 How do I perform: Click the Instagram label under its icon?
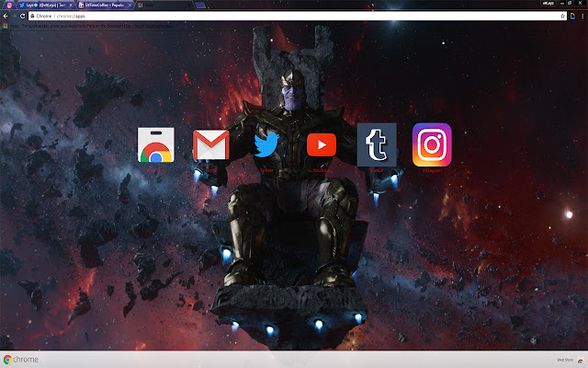tap(432, 170)
